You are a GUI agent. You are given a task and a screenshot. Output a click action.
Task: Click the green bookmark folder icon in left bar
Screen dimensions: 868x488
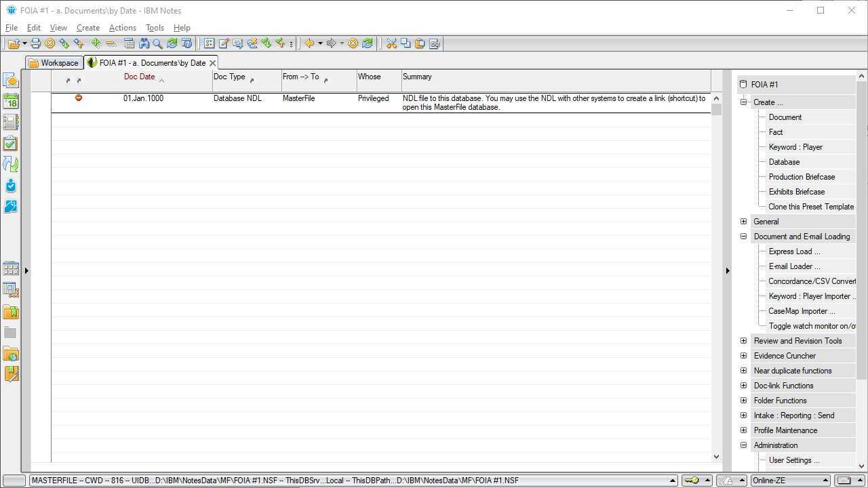coord(11,311)
